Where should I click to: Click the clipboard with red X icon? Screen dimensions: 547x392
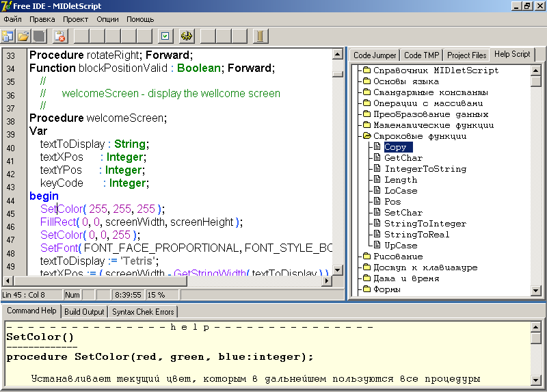[x=60, y=36]
